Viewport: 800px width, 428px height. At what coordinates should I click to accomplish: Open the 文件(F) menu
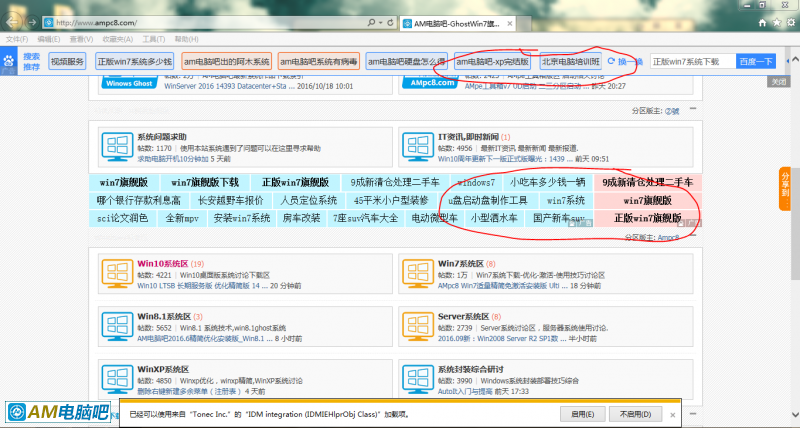[x=17, y=39]
